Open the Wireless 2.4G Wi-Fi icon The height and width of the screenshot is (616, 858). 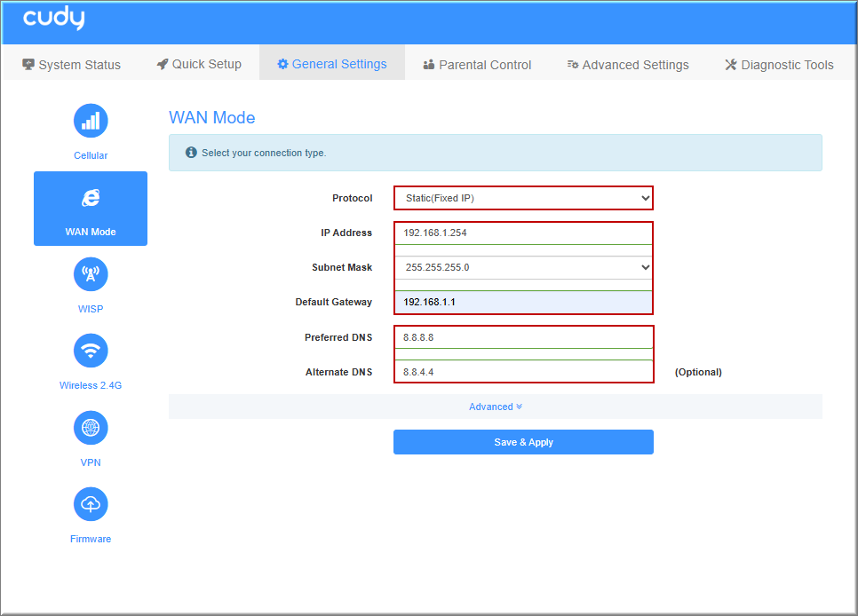tap(91, 351)
